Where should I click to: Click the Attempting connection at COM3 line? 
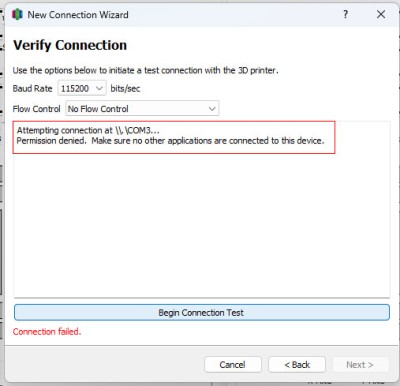click(x=88, y=130)
